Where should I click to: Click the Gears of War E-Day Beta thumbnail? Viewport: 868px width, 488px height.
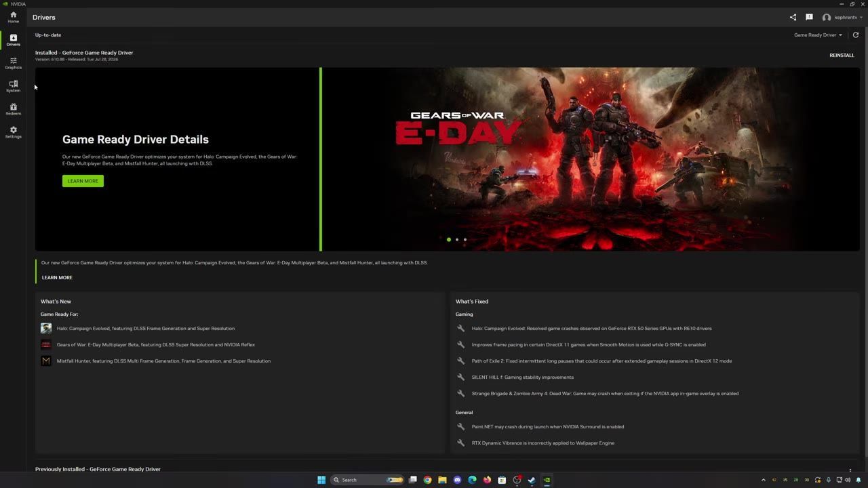click(x=46, y=344)
